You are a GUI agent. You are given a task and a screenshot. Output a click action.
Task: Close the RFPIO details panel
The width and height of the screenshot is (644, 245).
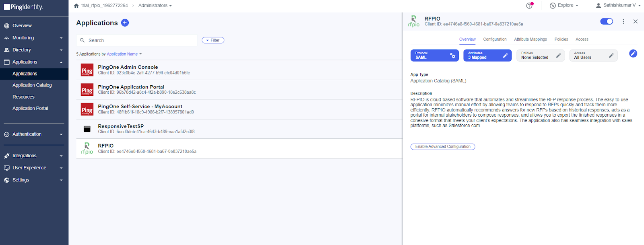tap(636, 21)
